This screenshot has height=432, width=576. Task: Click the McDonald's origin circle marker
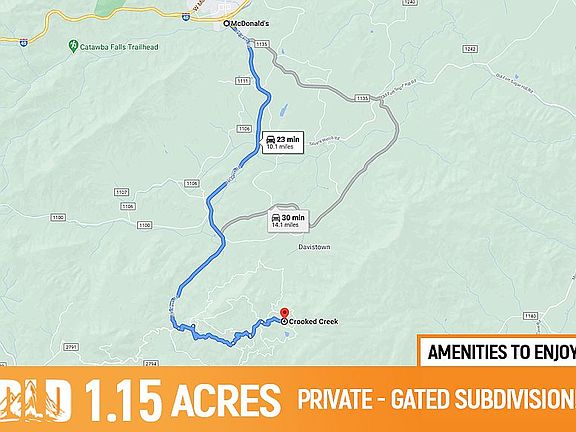(227, 24)
